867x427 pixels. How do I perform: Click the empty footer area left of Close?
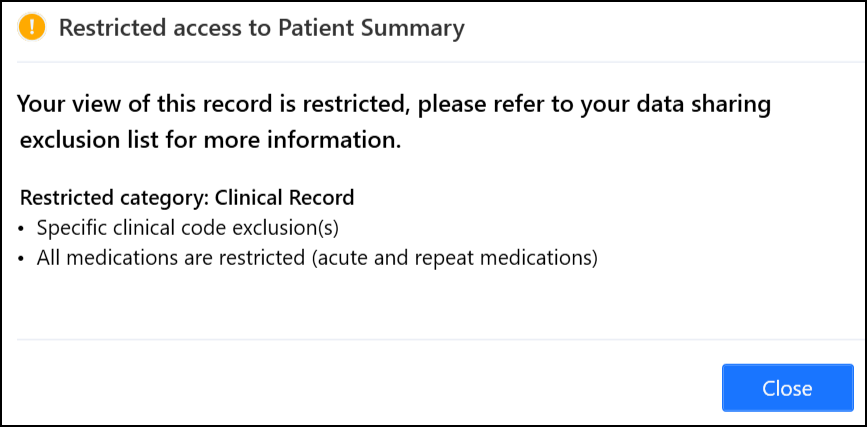(x=360, y=387)
